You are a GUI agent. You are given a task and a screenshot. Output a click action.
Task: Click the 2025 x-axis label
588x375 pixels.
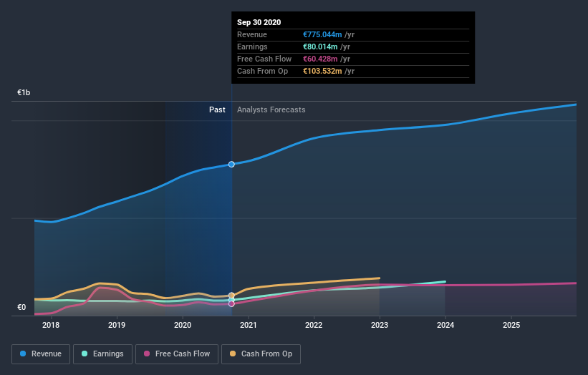(x=511, y=325)
